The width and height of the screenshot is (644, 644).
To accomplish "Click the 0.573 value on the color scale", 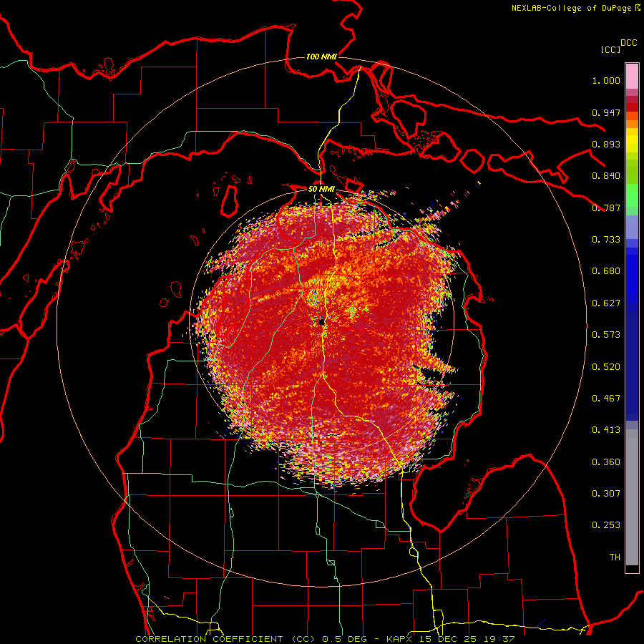I will pos(606,335).
